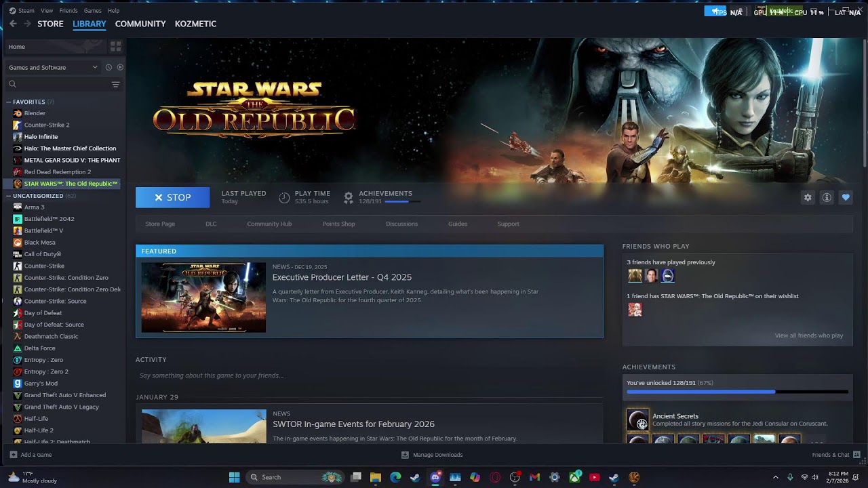The height and width of the screenshot is (488, 868).
Task: Click the library search magnifier field
Action: pos(58,84)
